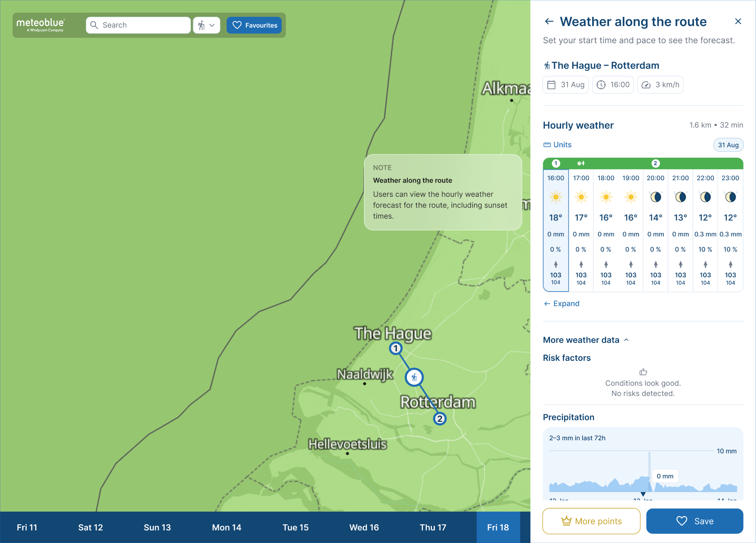The image size is (756, 543).
Task: Click the 0 mm precipitation tooltip
Action: tap(665, 476)
